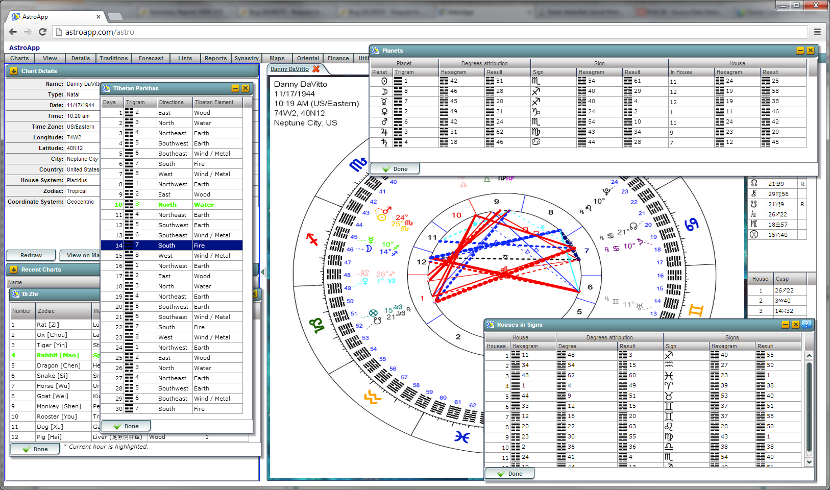Minimize the Tibetan Parkhas window
This screenshot has height=490, width=830.
[x=236, y=89]
